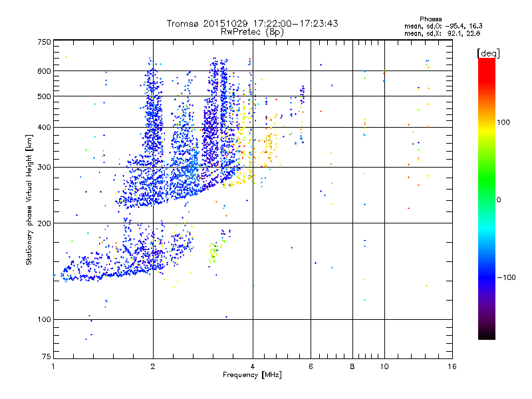Click y-axis tick label '75'
Viewport: 532px width, 399px height.
pos(47,356)
